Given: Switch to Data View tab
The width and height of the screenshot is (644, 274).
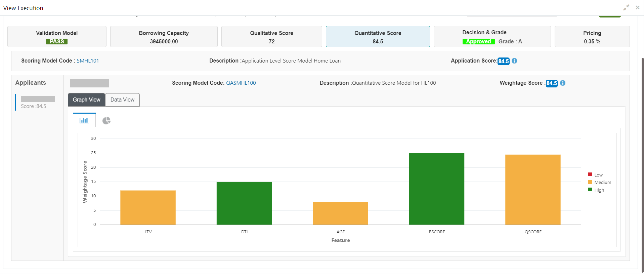Looking at the screenshot, I should (123, 100).
